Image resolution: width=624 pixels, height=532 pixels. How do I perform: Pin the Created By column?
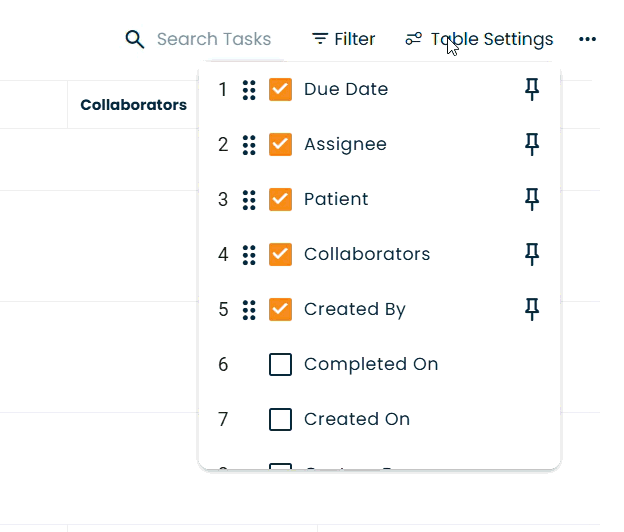pyautogui.click(x=532, y=310)
